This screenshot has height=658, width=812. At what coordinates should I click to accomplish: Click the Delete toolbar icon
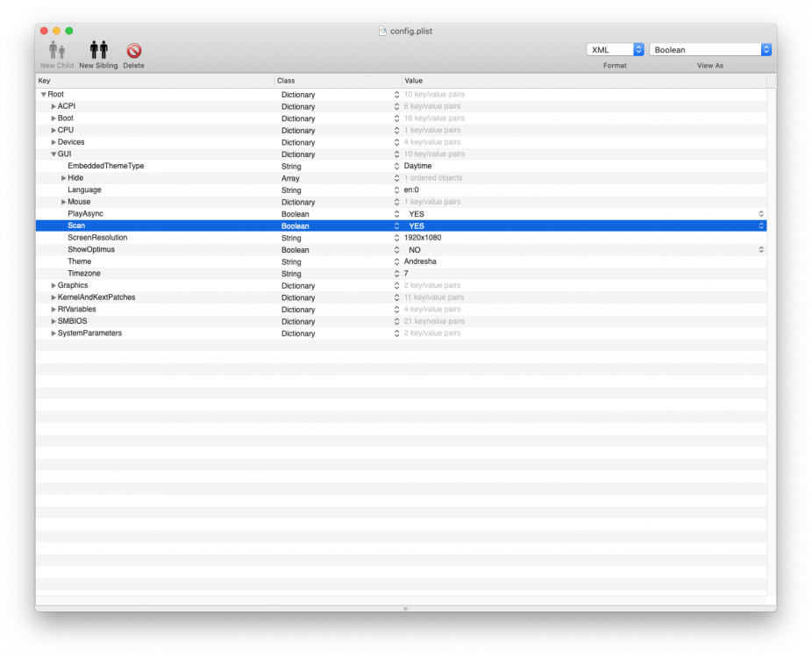coord(134,50)
